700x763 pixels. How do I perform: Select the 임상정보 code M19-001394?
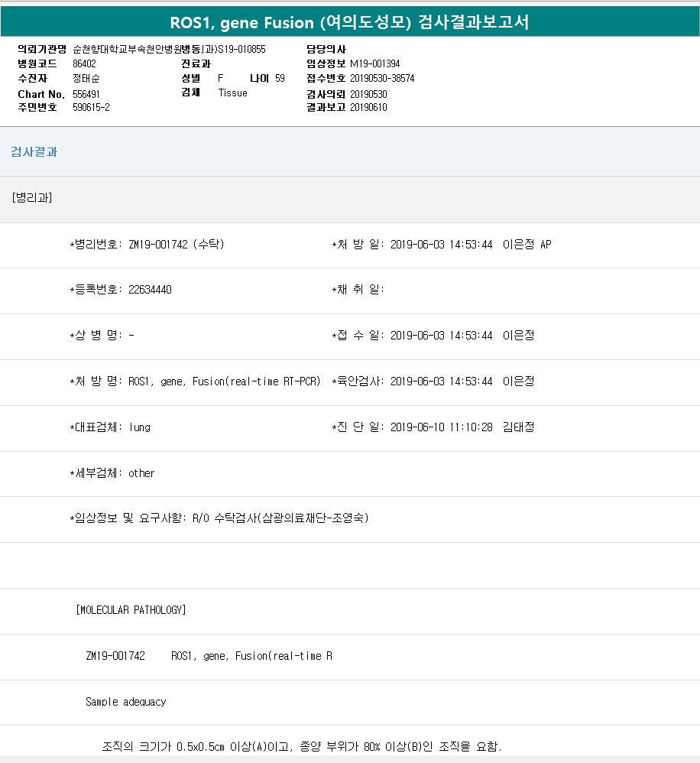pyautogui.click(x=374, y=63)
